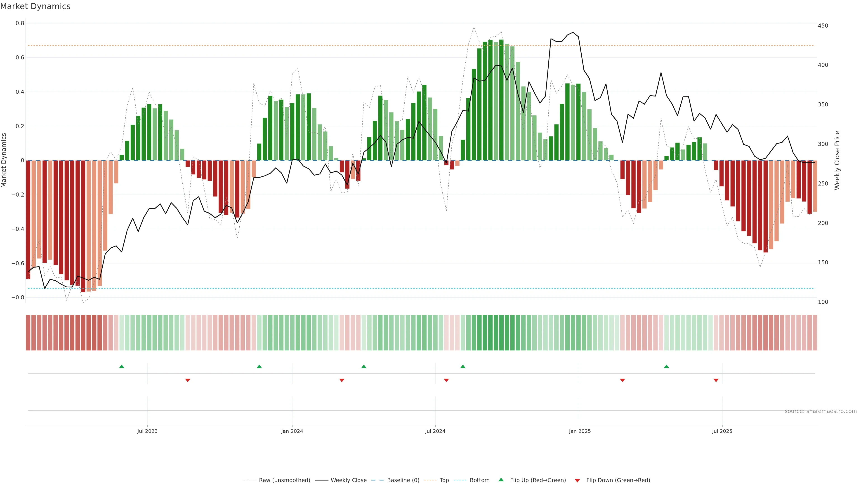
Task: Click the green triangle icon in the legend
Action: 501,480
